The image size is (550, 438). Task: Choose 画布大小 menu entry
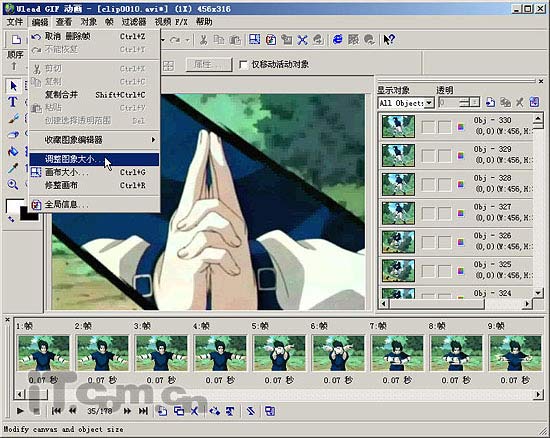click(x=94, y=173)
